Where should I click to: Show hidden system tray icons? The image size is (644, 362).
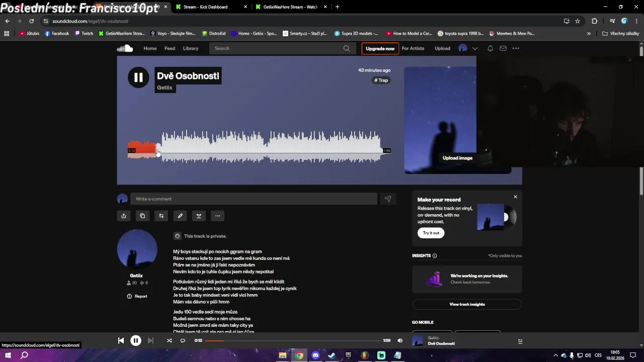[x=555, y=355]
